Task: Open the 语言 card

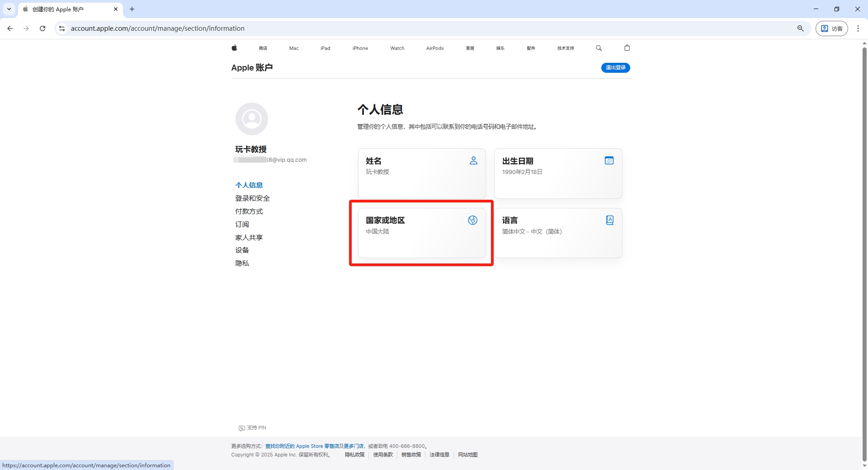Action: [558, 233]
